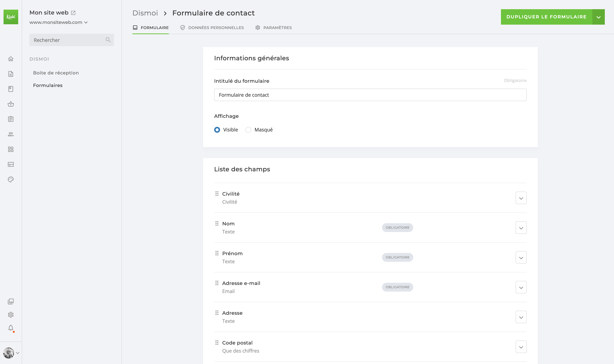This screenshot has width=614, height=364.
Task: Grab the Adresse e-mail field drag handle
Action: pyautogui.click(x=217, y=283)
